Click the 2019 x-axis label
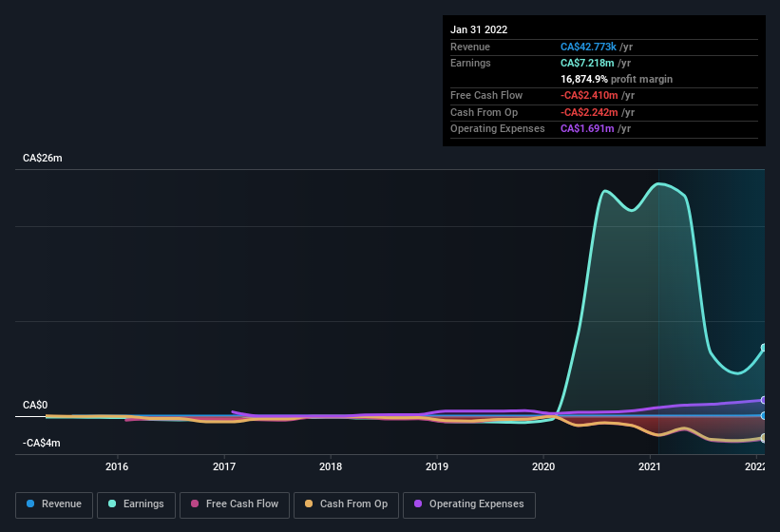The width and height of the screenshot is (780, 532). coord(437,466)
